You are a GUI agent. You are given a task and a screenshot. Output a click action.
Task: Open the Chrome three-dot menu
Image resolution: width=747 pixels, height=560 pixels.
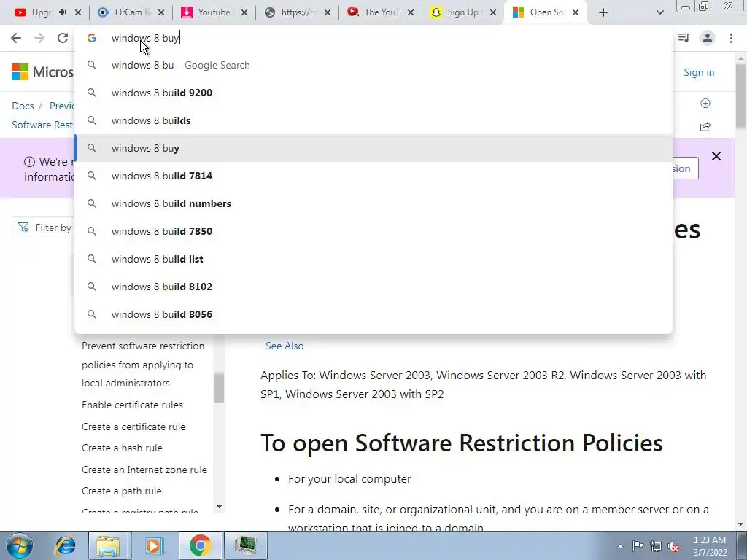tap(731, 38)
